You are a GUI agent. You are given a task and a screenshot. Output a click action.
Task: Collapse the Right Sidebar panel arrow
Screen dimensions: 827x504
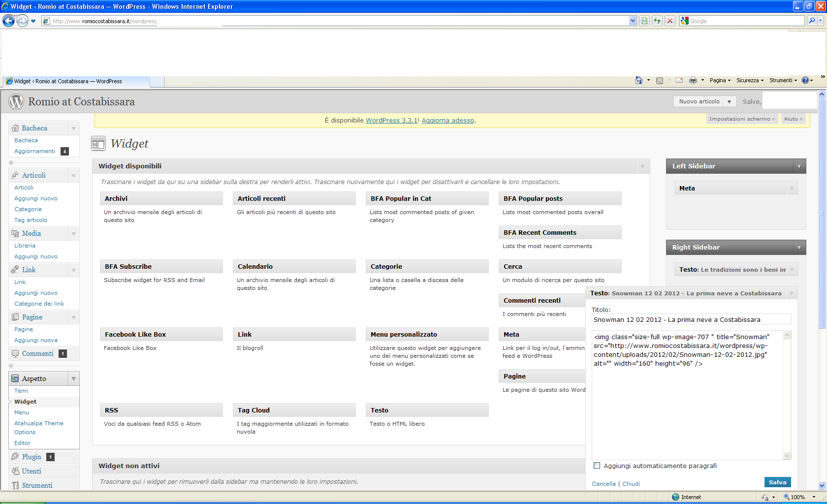799,248
